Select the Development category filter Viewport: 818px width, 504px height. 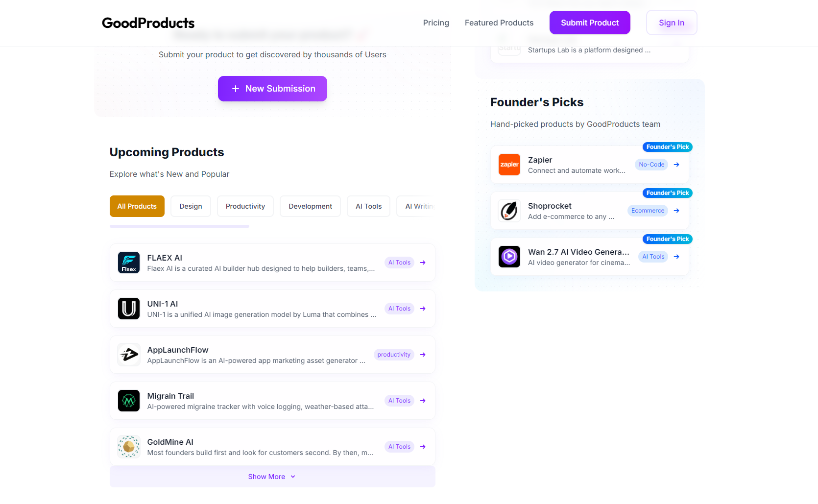310,206
